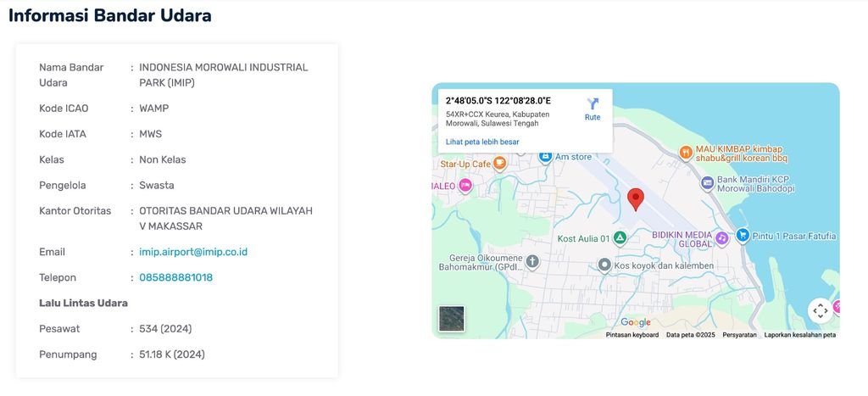Viewport: 868px width, 396px height.
Task: Open map camera controls button
Action: [820, 310]
